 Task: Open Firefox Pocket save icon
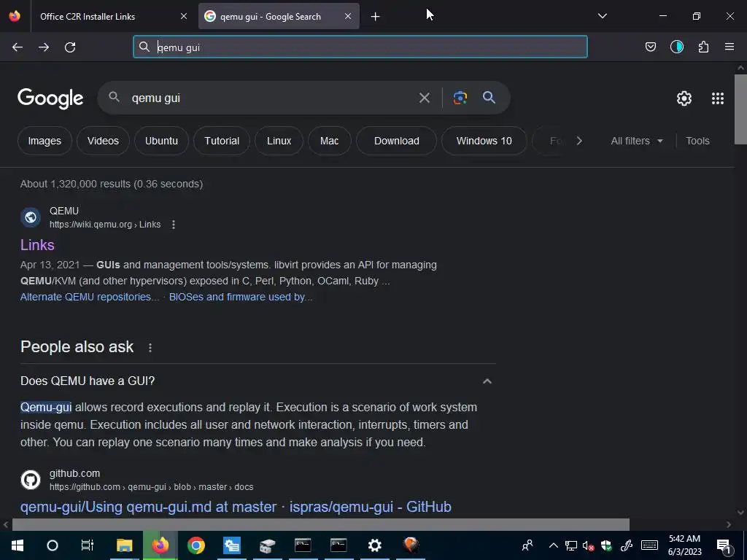pyautogui.click(x=650, y=47)
